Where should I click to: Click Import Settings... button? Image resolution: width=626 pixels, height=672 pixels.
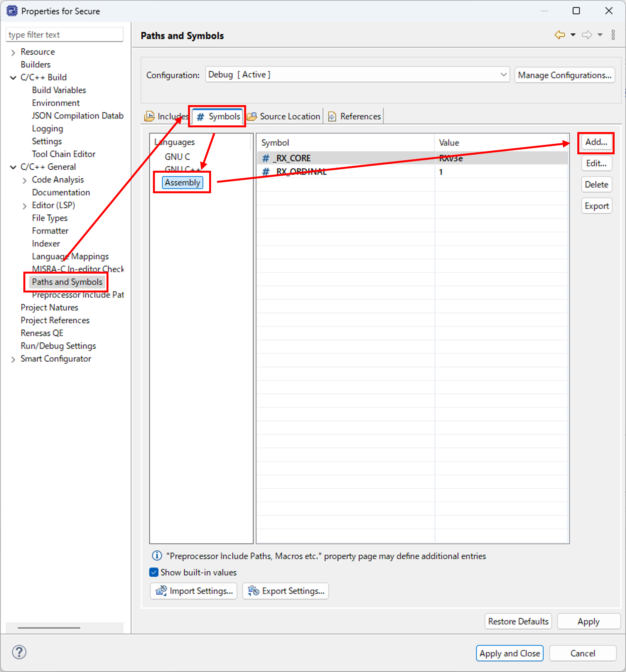[x=194, y=591]
